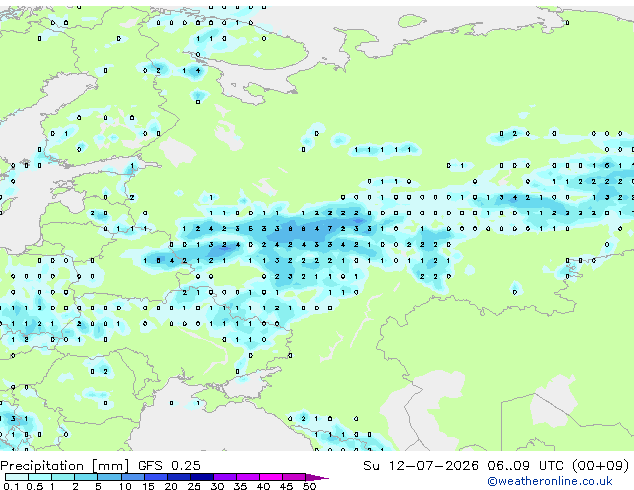The width and height of the screenshot is (634, 490).
Task: Select the 40–45 mm magenta swatch
Action: pyautogui.click(x=271, y=477)
